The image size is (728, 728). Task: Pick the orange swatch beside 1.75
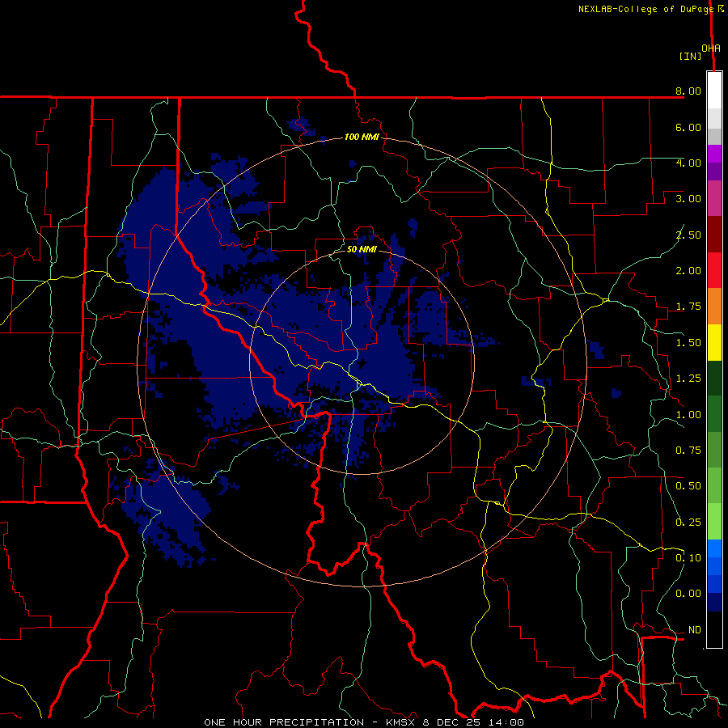pyautogui.click(x=714, y=307)
